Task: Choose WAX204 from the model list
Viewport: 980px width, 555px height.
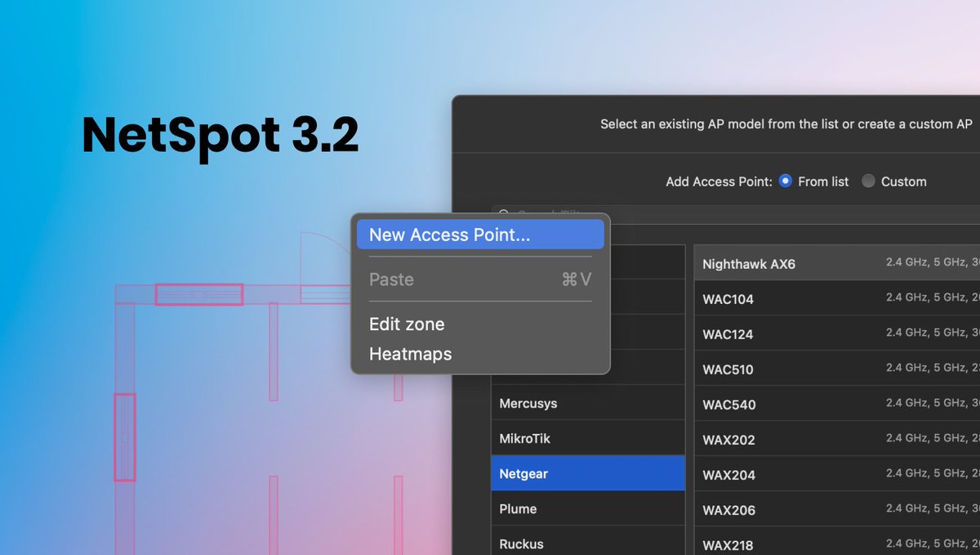Action: [x=837, y=474]
